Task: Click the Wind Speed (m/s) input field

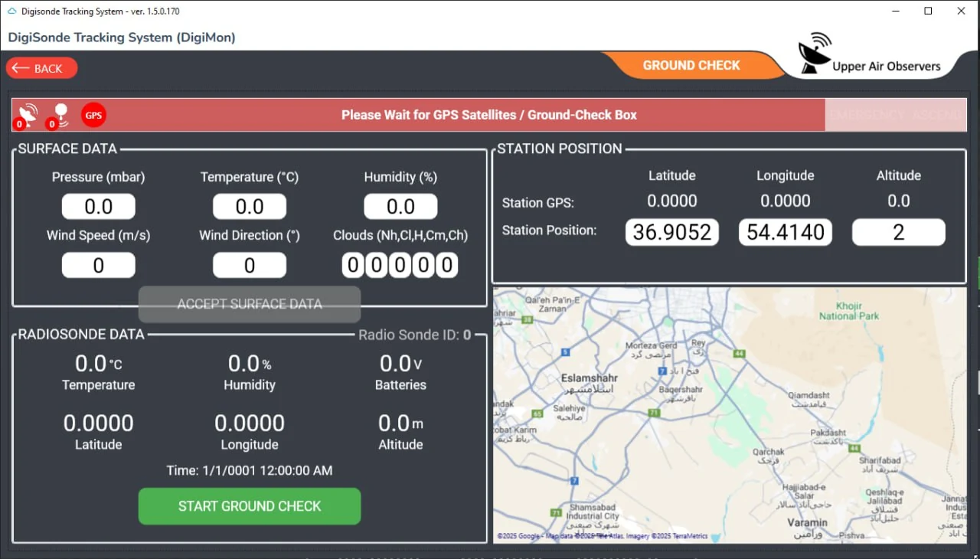Action: click(x=98, y=266)
